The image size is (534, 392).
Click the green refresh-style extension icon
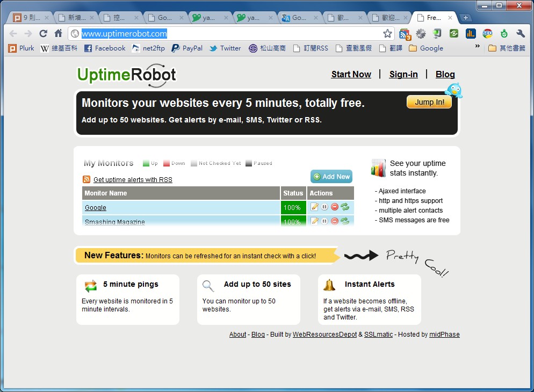click(x=454, y=33)
